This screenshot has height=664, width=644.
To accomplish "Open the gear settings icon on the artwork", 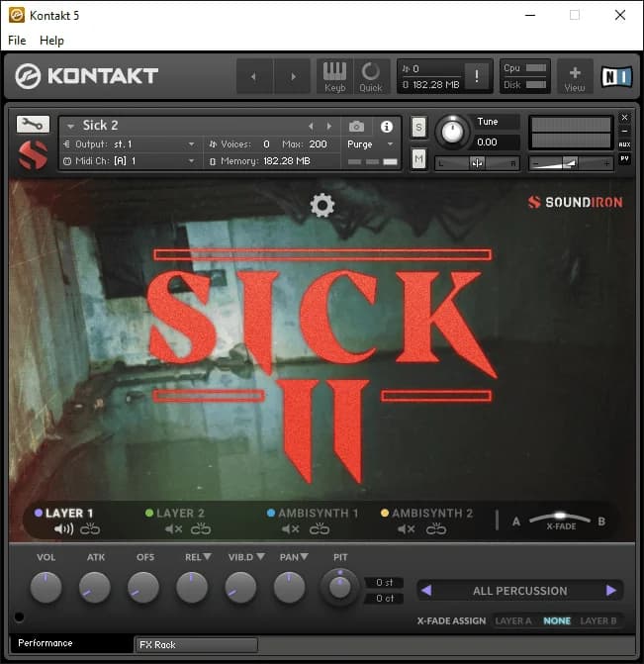I will (x=322, y=205).
